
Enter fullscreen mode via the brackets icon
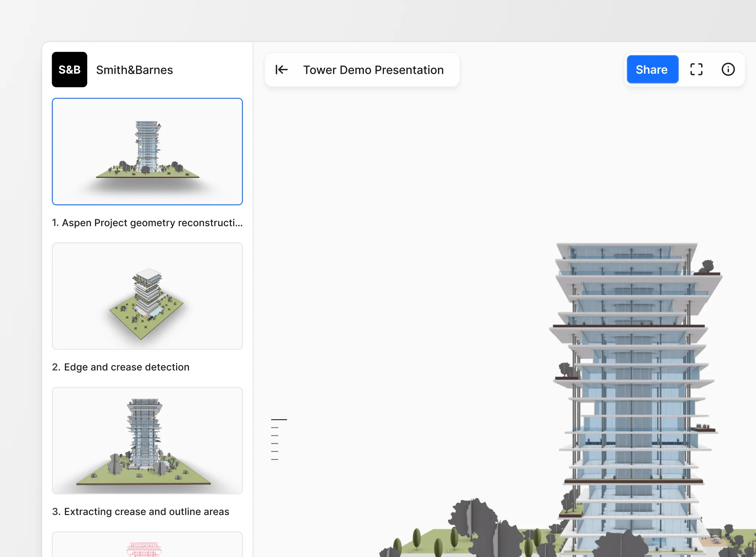click(x=696, y=70)
